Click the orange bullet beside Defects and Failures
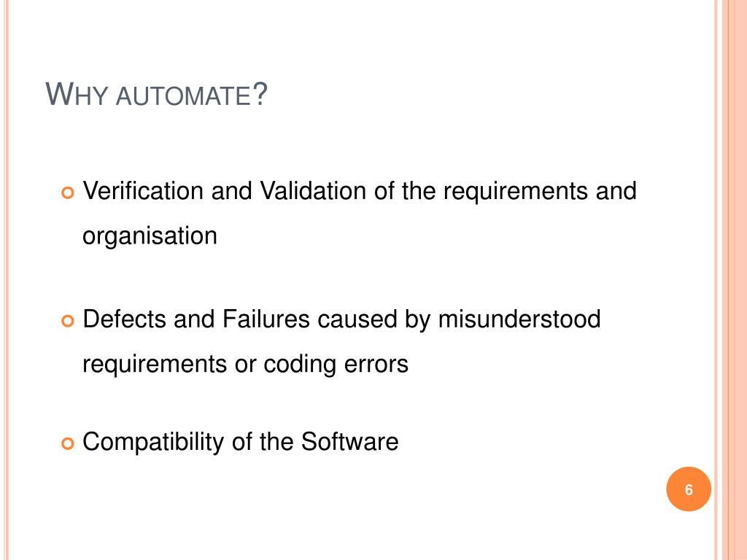 click(68, 321)
